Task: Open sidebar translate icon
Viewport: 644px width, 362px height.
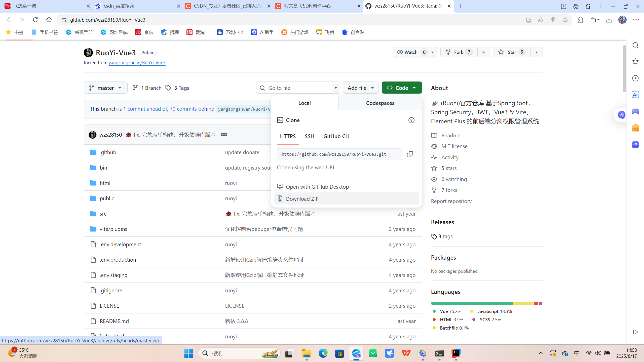Action: pos(635,145)
